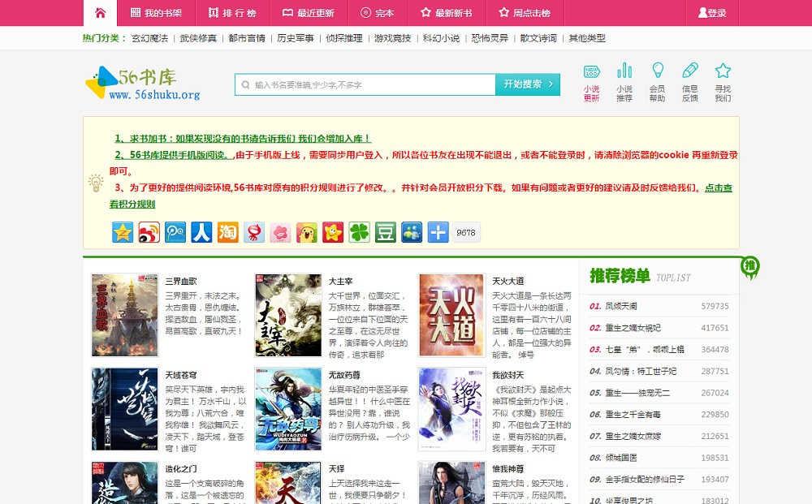Share via the yellow chick icon
812x504 pixels.
tap(307, 232)
